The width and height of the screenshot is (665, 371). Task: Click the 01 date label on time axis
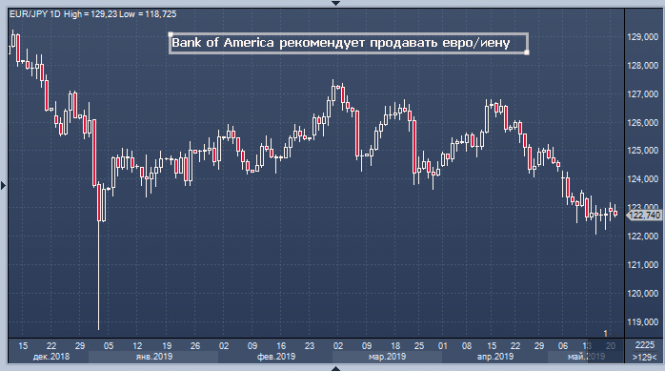pos(443,346)
